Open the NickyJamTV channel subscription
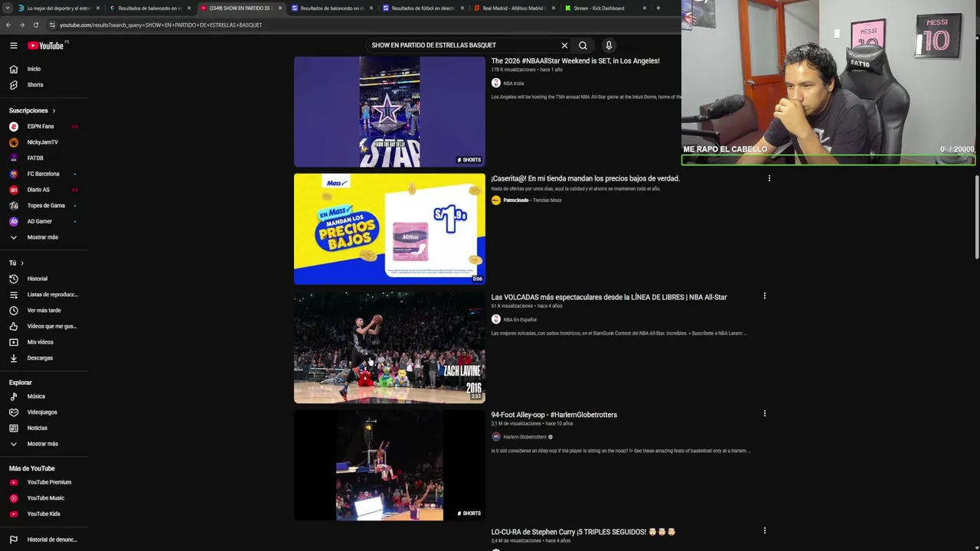980x551 pixels. pos(44,142)
